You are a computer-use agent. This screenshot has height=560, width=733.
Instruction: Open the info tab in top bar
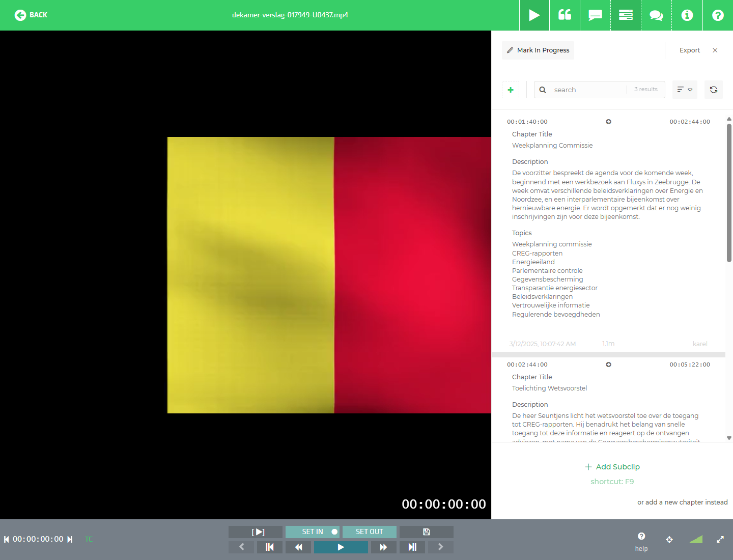tap(687, 15)
